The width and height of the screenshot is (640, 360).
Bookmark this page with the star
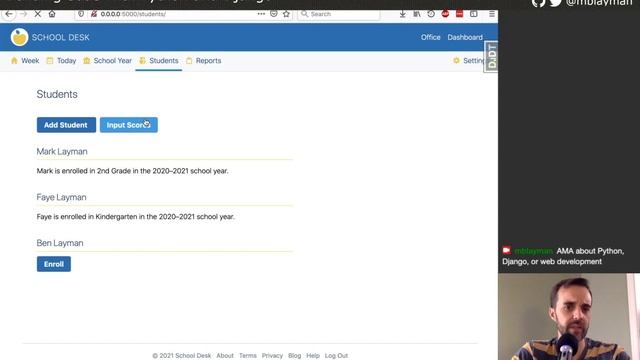pyautogui.click(x=287, y=14)
